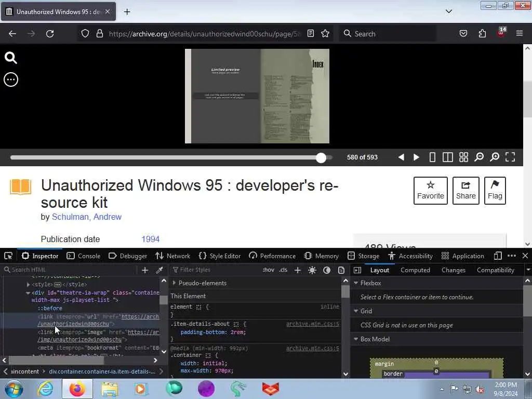
Task: Activate the element picker tool in devtools
Action: [8, 256]
